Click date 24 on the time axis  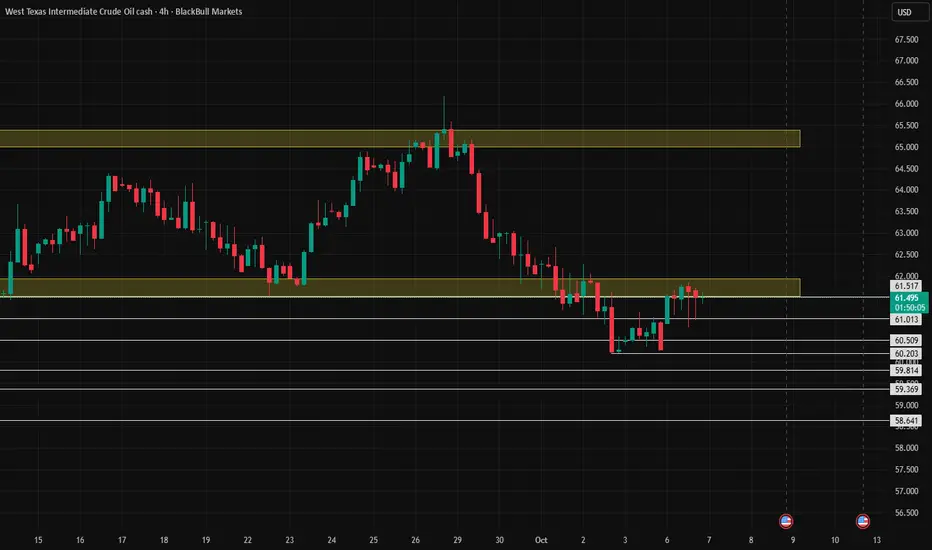tap(332, 540)
